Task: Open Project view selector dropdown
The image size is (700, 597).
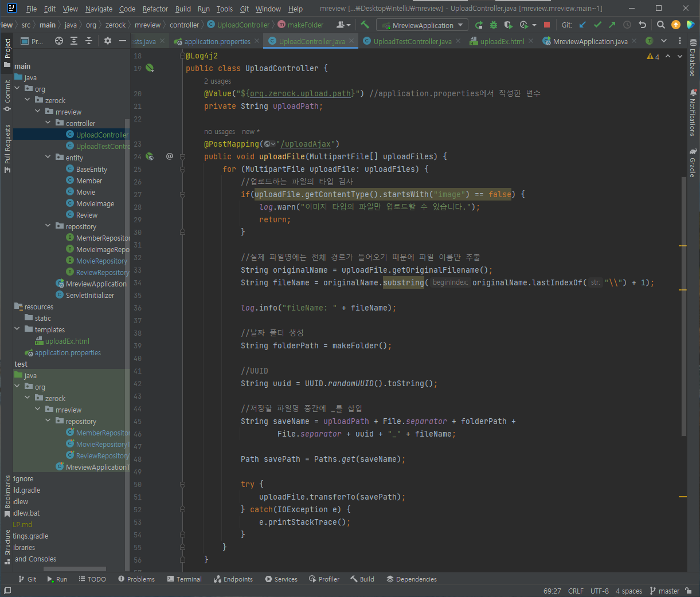Action: [32, 41]
